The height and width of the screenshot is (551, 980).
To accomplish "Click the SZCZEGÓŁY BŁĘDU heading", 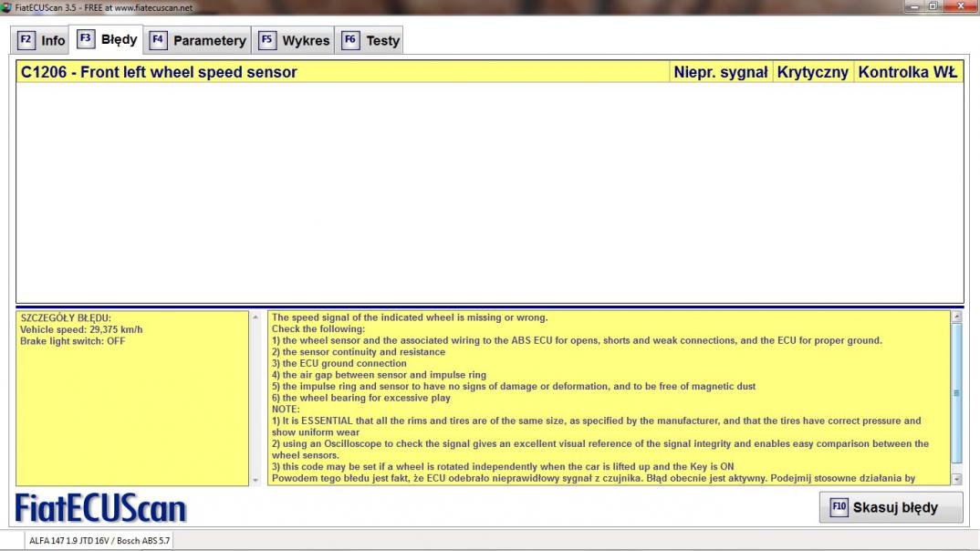I will pos(66,317).
